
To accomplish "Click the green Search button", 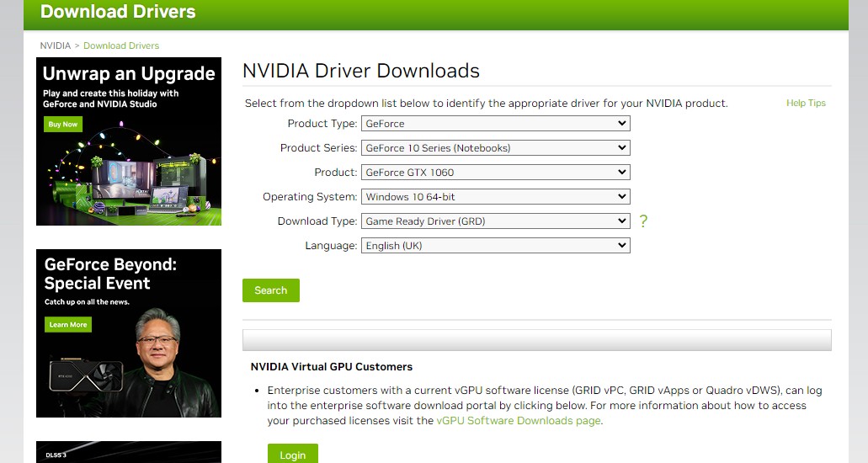I will click(271, 290).
